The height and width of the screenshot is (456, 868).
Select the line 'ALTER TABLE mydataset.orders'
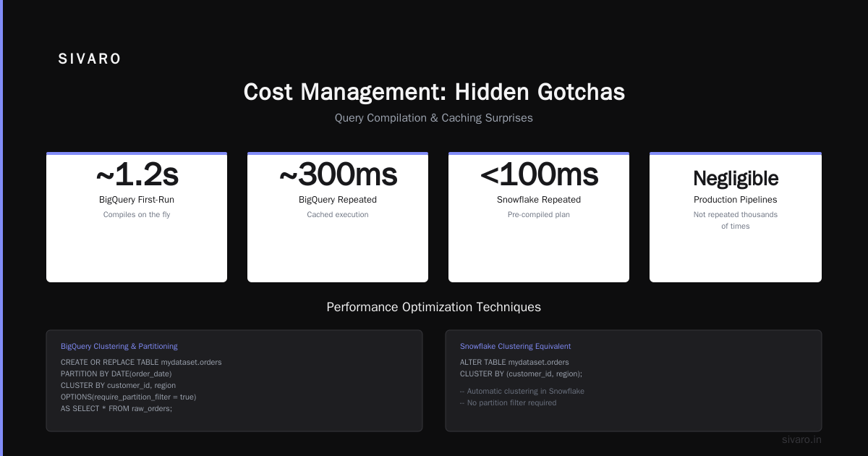coord(514,362)
